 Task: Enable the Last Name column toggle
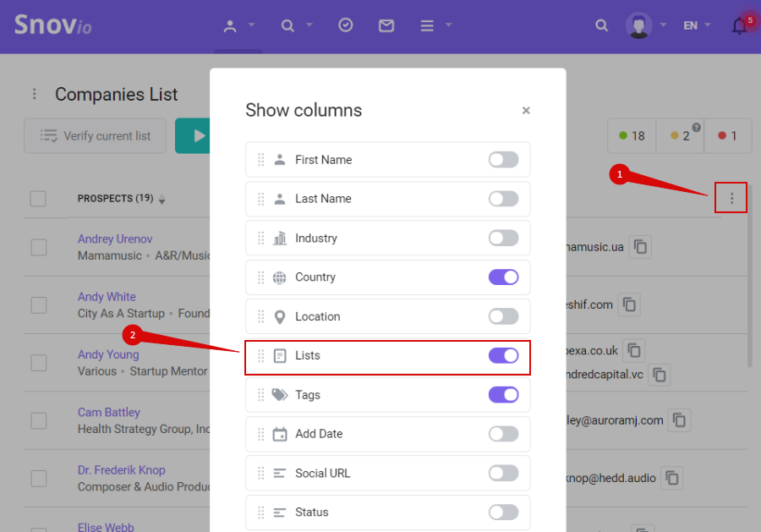(503, 199)
